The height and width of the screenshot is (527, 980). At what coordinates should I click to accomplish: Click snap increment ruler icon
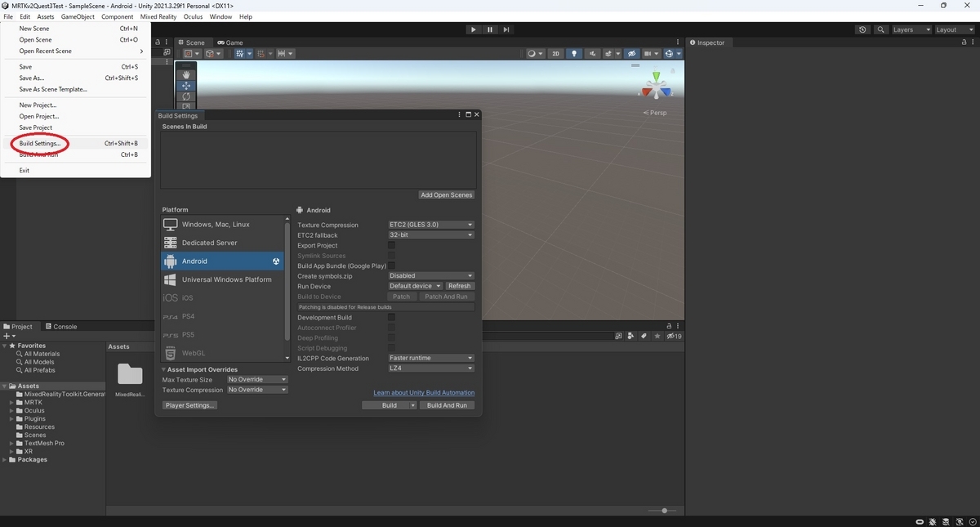click(x=285, y=54)
